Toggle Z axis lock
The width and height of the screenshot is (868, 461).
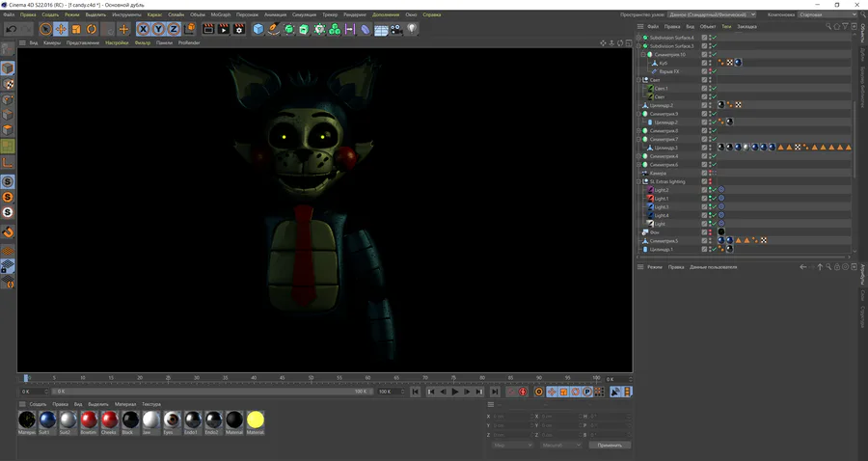pos(174,29)
